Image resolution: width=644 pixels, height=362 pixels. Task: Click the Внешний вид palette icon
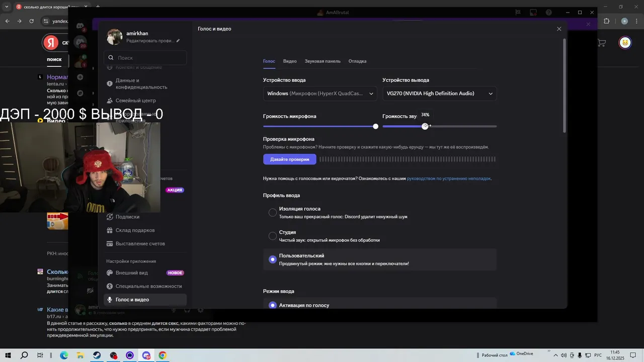point(110,273)
